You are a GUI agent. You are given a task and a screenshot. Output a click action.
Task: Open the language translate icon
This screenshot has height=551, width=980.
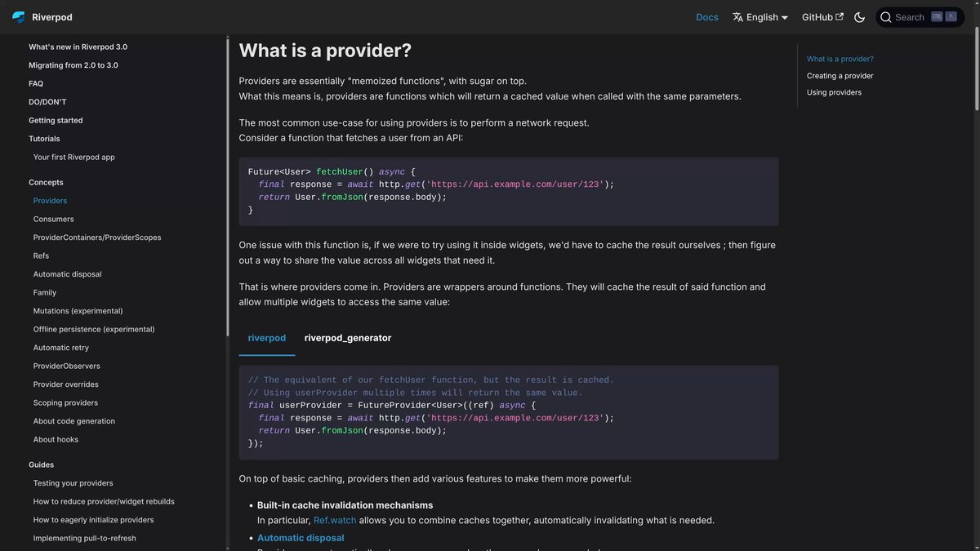737,17
